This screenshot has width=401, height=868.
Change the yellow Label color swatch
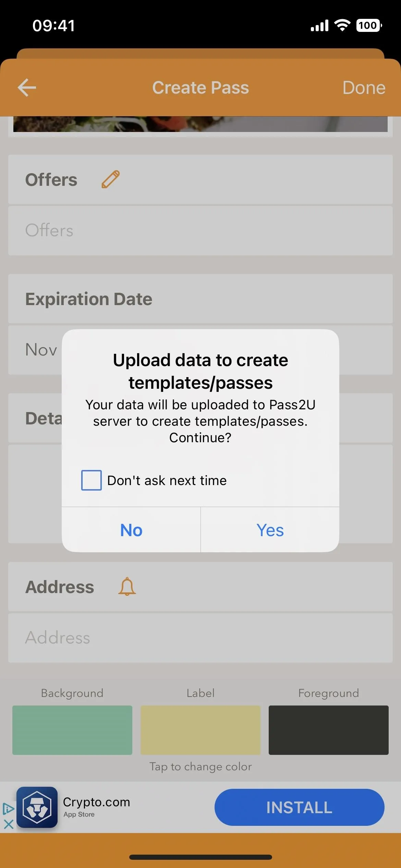200,730
